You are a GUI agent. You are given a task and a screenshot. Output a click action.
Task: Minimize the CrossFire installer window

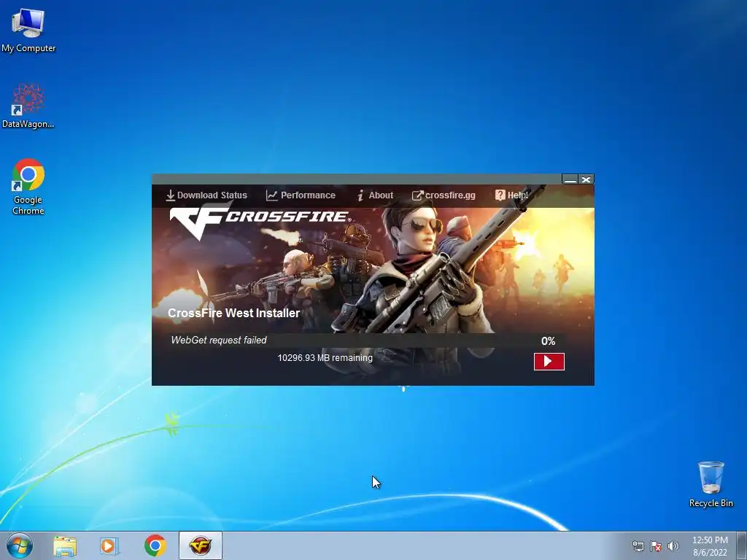pos(570,179)
